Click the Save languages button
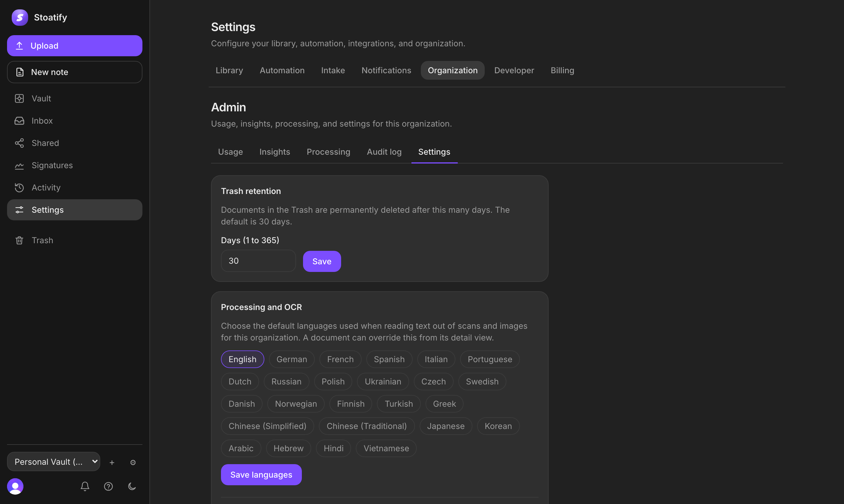The image size is (844, 504). click(x=261, y=474)
